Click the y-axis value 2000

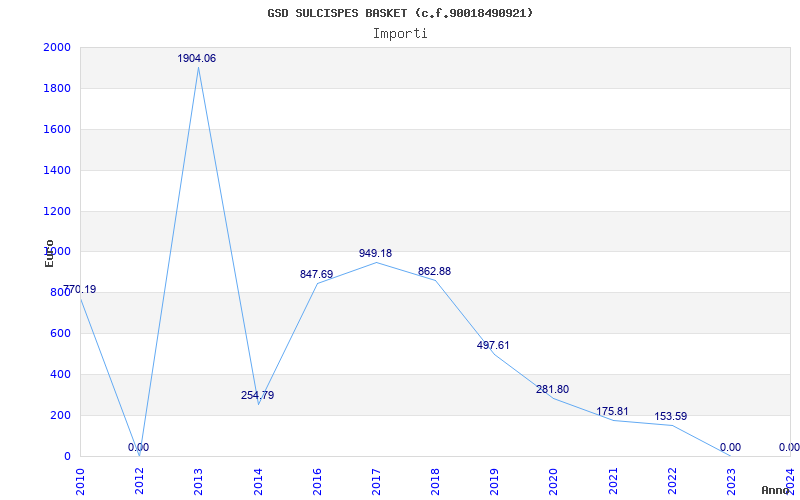click(x=57, y=47)
